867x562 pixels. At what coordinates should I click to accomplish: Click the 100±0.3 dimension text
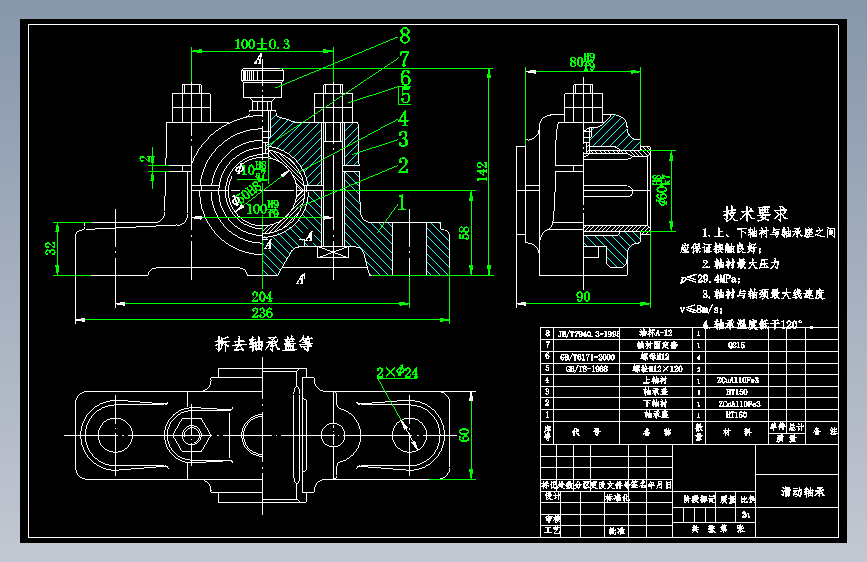point(262,44)
